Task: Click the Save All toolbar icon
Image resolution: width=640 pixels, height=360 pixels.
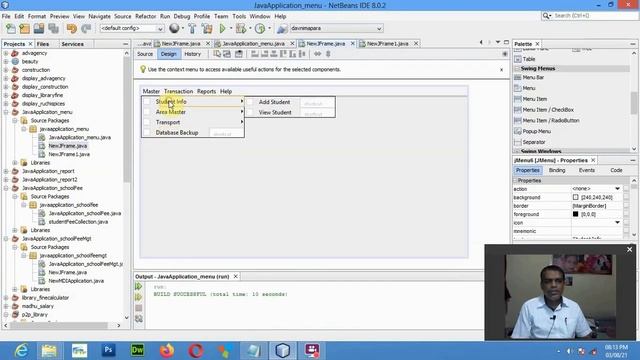Action: click(53, 29)
